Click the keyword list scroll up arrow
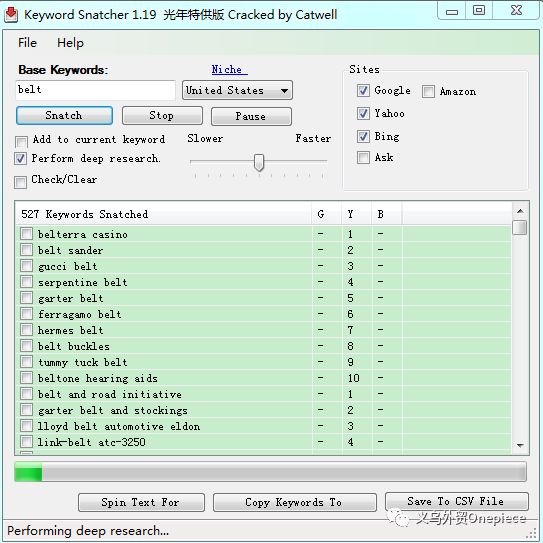The width and height of the screenshot is (543, 543). click(520, 211)
